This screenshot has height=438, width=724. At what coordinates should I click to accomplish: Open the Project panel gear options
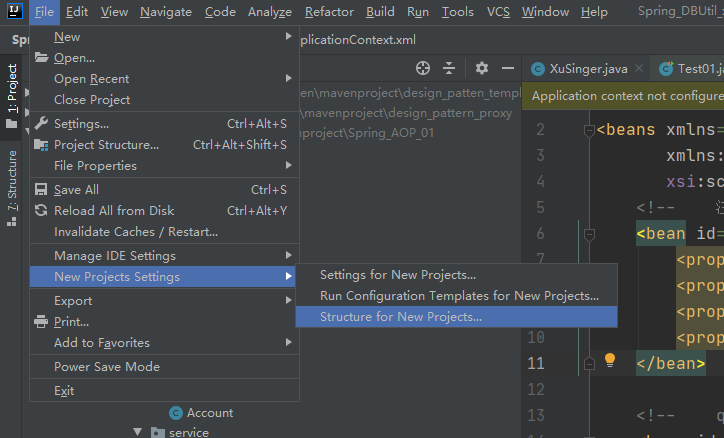tap(482, 68)
